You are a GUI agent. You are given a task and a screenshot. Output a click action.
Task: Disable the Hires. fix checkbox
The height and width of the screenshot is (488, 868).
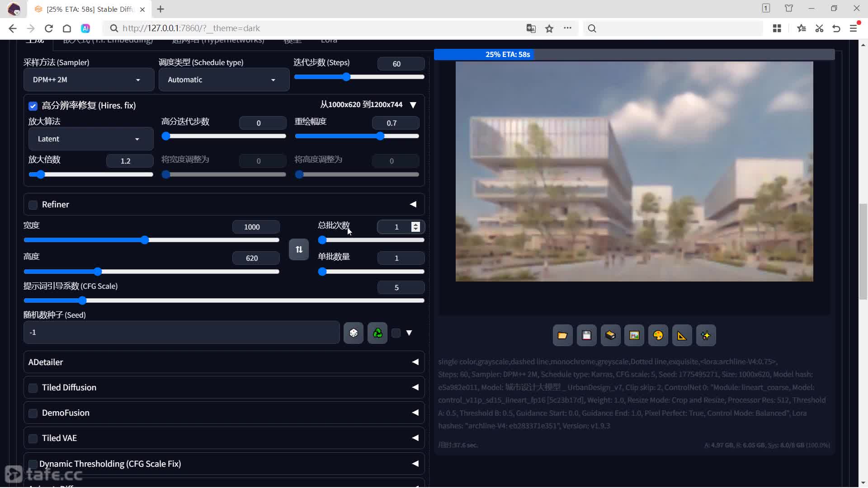[33, 106]
